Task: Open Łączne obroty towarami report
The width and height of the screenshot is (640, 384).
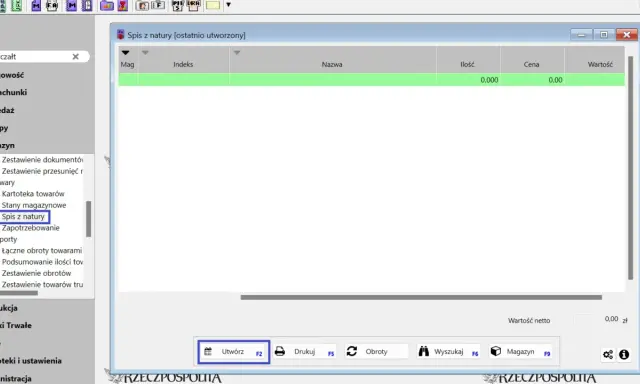Action: pyautogui.click(x=42, y=251)
